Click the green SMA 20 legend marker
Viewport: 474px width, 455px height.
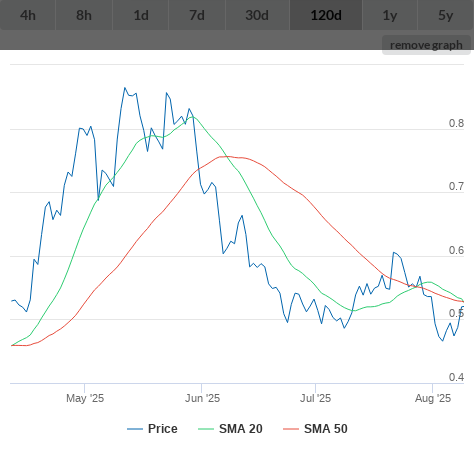point(206,429)
